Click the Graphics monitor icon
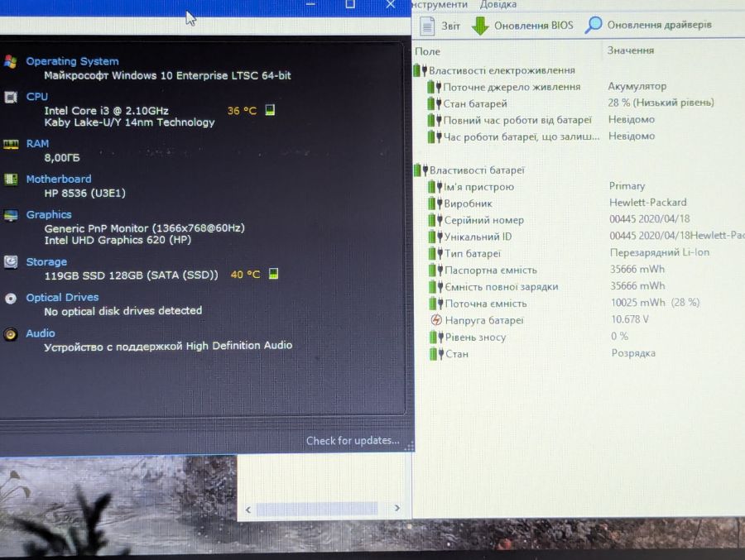This screenshot has height=560, width=745. point(11,215)
